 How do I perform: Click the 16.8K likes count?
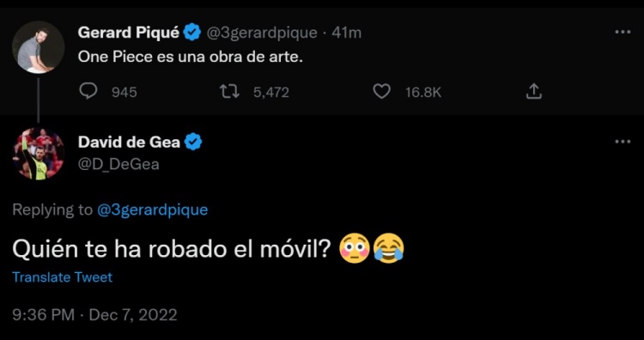click(423, 93)
